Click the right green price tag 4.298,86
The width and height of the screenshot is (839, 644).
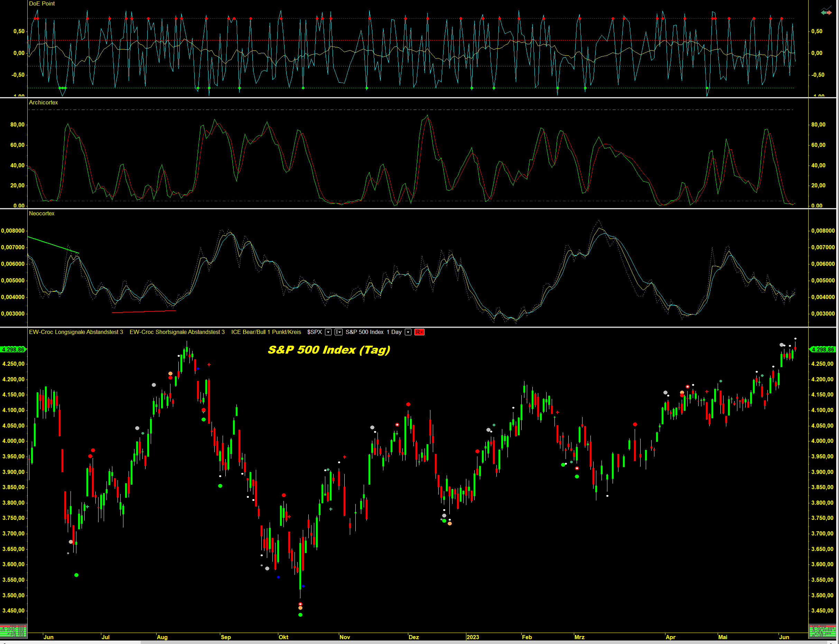pyautogui.click(x=823, y=349)
